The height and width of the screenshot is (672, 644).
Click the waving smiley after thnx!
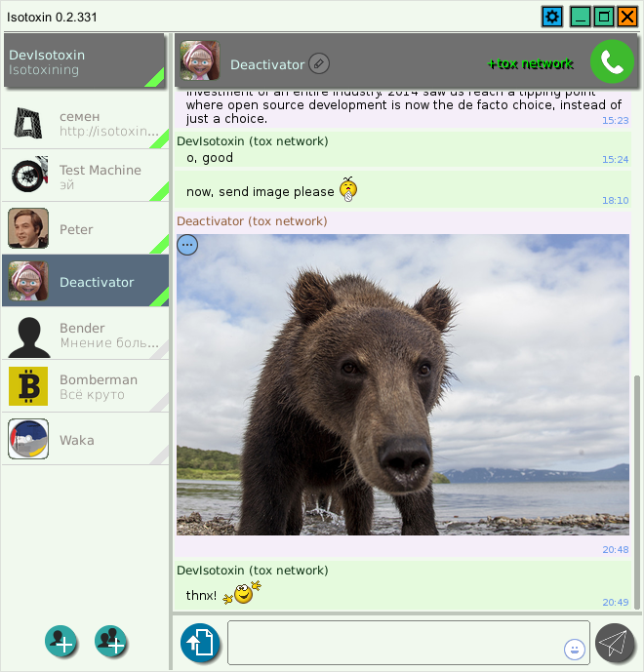243,593
